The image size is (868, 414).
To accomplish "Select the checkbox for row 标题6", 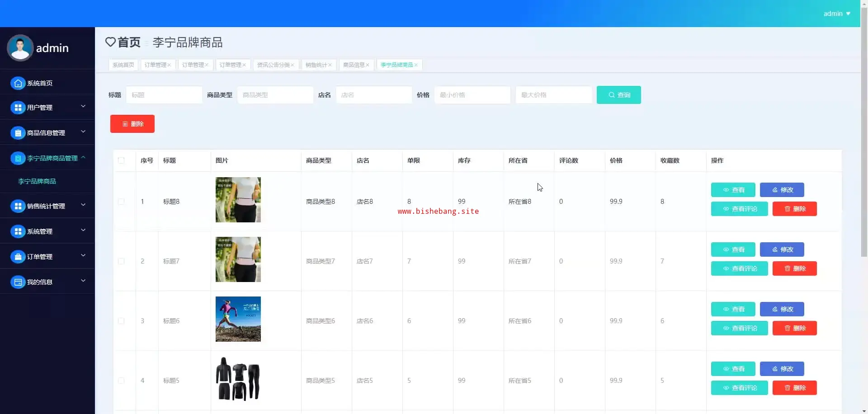I will [x=121, y=321].
